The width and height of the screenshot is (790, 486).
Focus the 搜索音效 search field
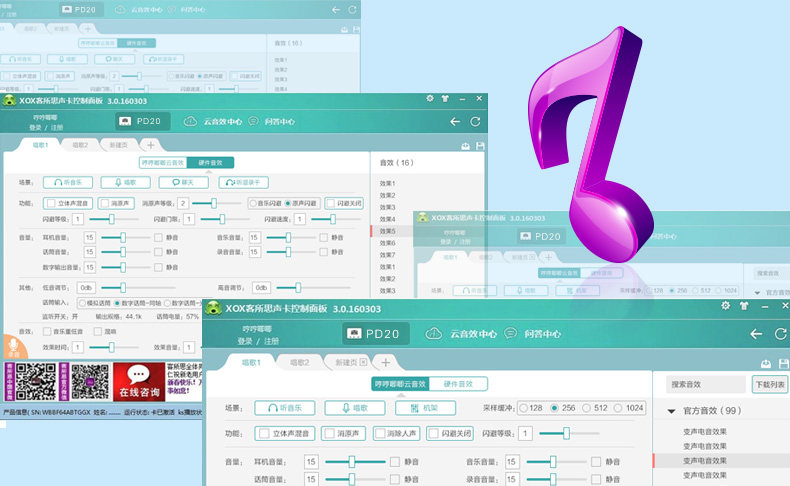pos(705,384)
